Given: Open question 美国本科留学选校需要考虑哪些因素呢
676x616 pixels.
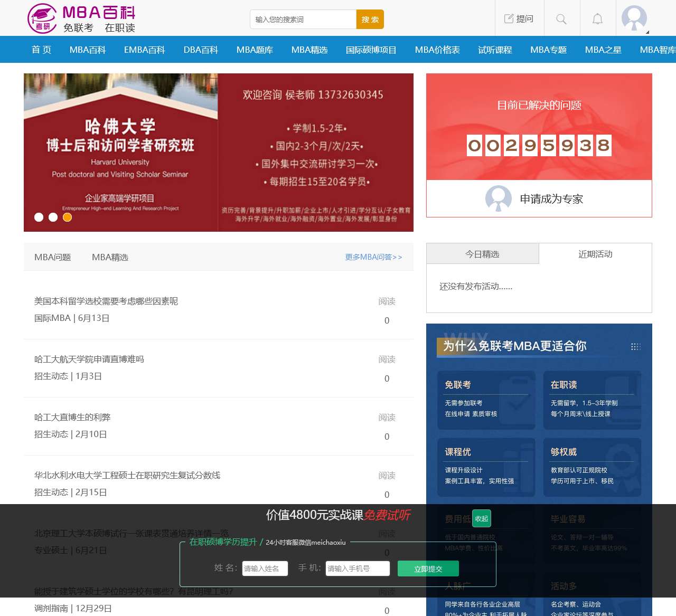Looking at the screenshot, I should coord(106,301).
